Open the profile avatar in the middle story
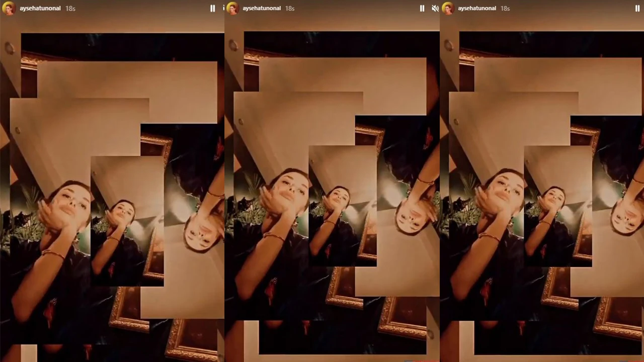 click(x=232, y=9)
